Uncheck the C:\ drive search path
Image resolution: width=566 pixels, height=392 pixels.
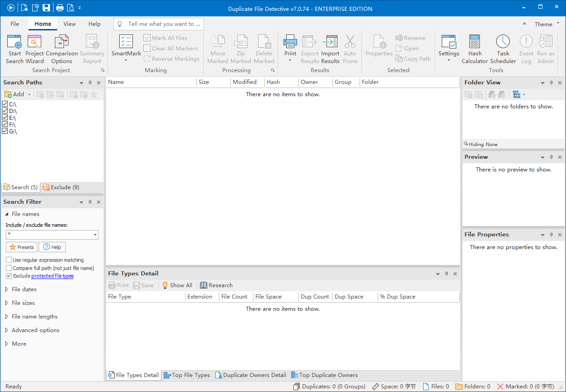5,104
